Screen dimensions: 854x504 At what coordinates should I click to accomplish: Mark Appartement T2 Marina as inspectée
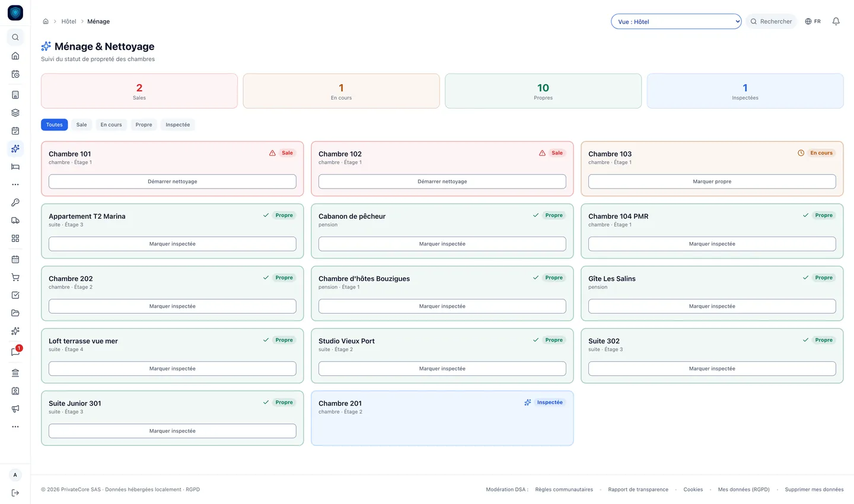173,244
